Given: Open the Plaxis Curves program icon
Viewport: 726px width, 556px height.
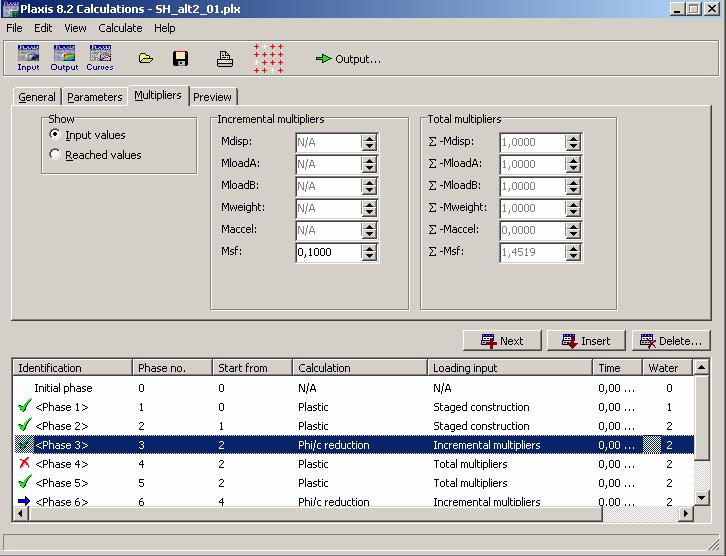Looking at the screenshot, I should 100,58.
